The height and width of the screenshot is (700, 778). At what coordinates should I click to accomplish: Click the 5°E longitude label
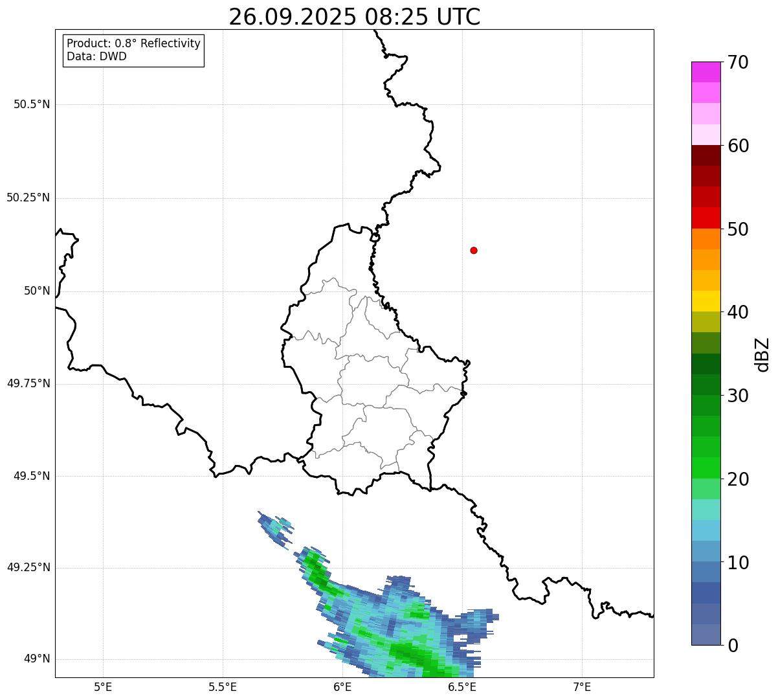pyautogui.click(x=103, y=686)
